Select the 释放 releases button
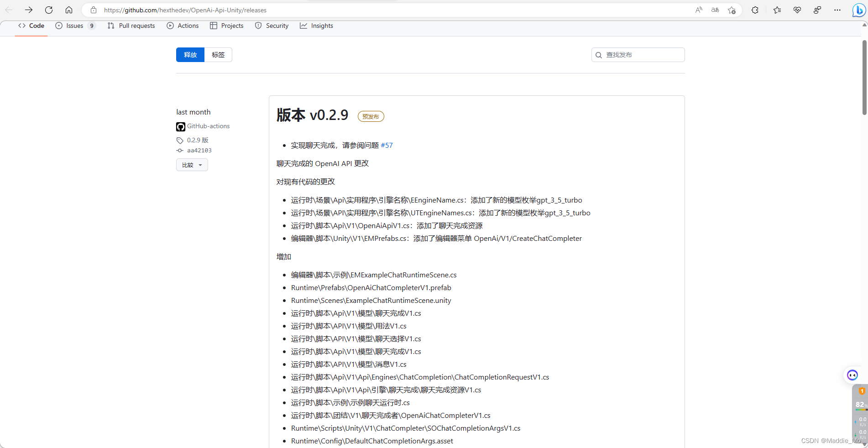The image size is (868, 448). pos(190,55)
